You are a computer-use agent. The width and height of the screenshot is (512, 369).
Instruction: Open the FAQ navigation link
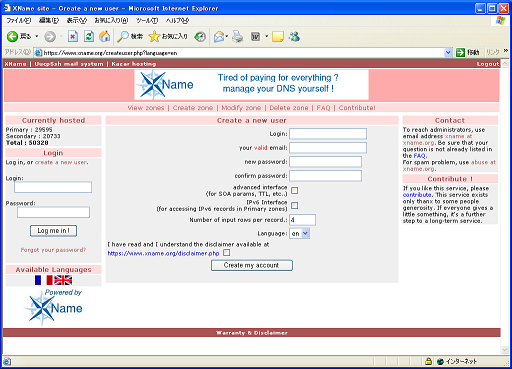point(323,108)
